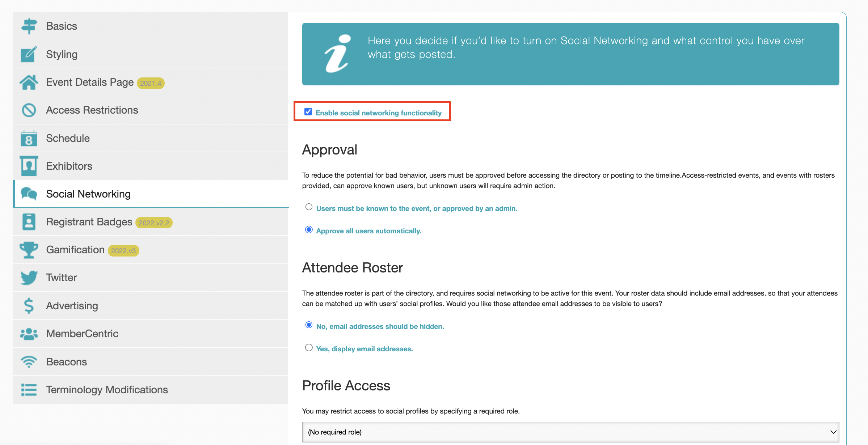Click the Styling pencil icon
This screenshot has width=868, height=445.
pyautogui.click(x=29, y=54)
